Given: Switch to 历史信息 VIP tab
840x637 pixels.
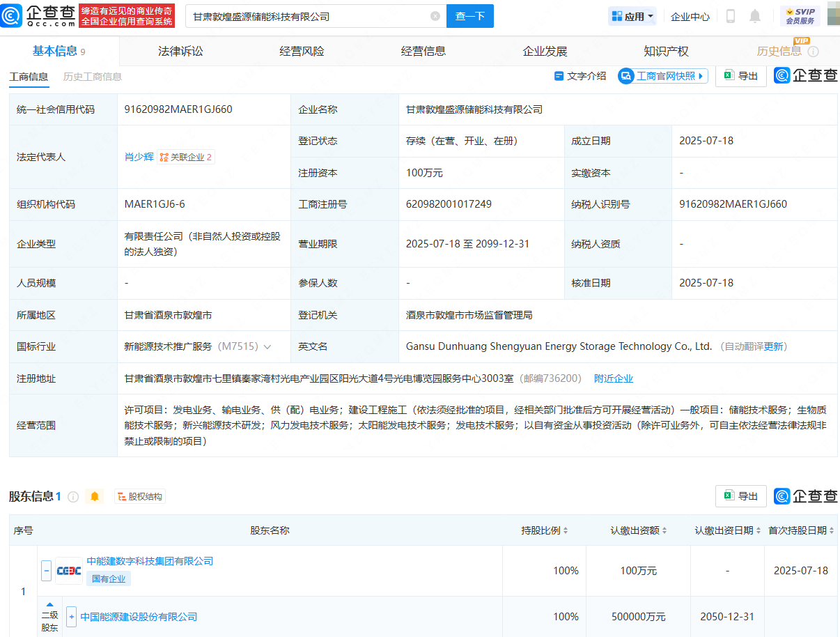Looking at the screenshot, I should [x=779, y=51].
